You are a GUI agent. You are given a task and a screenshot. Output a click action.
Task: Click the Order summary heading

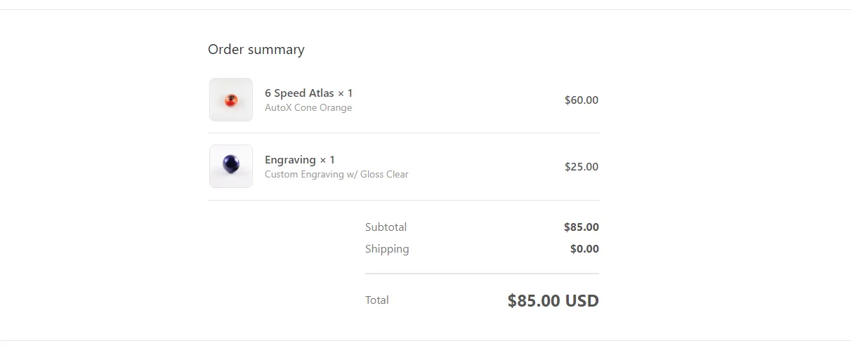[256, 50]
